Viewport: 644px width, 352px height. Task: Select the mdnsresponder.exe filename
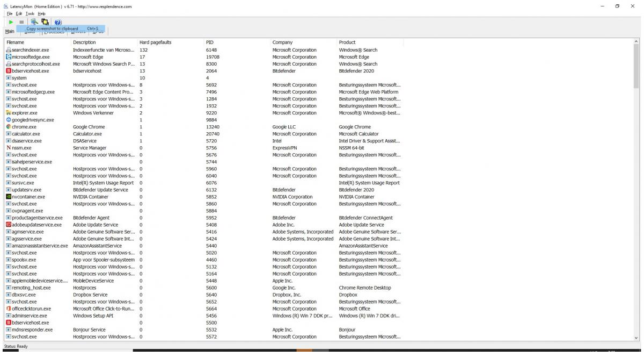[32, 329]
